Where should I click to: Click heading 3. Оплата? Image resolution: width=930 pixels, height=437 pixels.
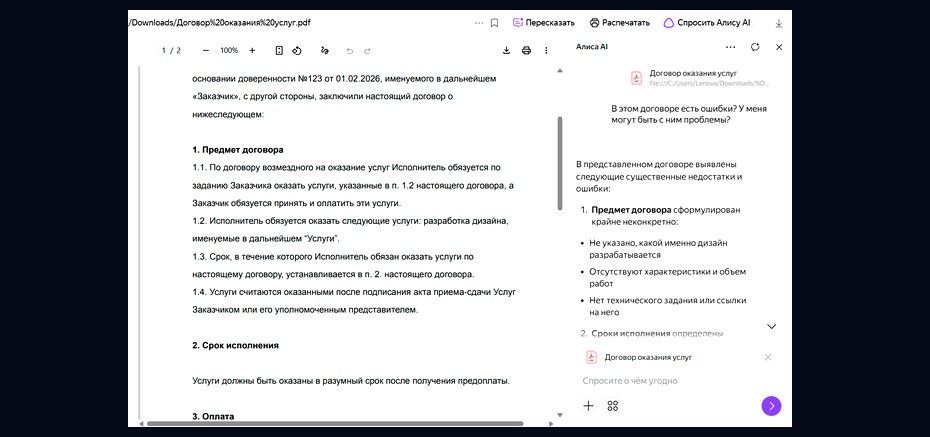tap(213, 416)
